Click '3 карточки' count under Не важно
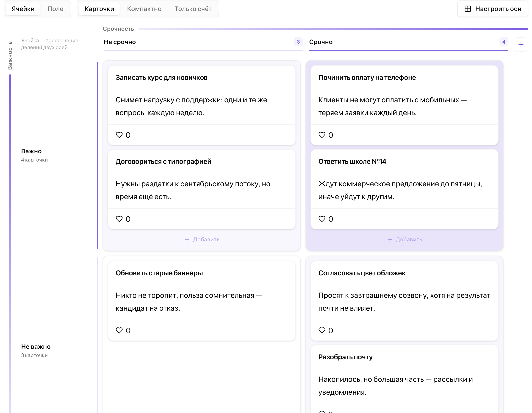Viewport: 532px width, 413px height. coord(34,355)
